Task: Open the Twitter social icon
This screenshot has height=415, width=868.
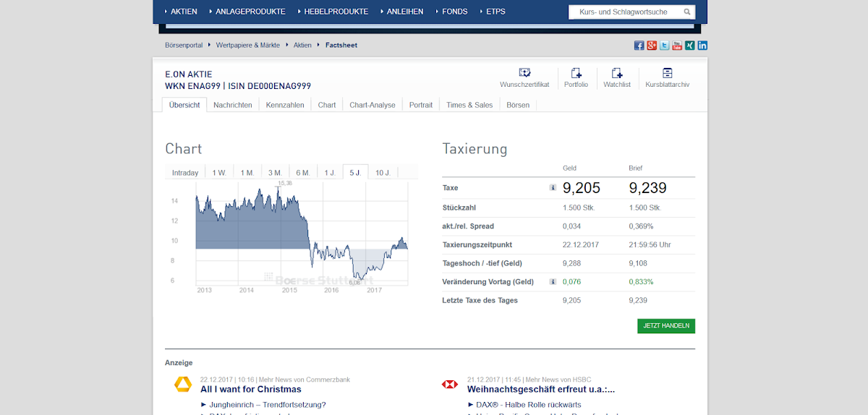Action: (x=664, y=46)
